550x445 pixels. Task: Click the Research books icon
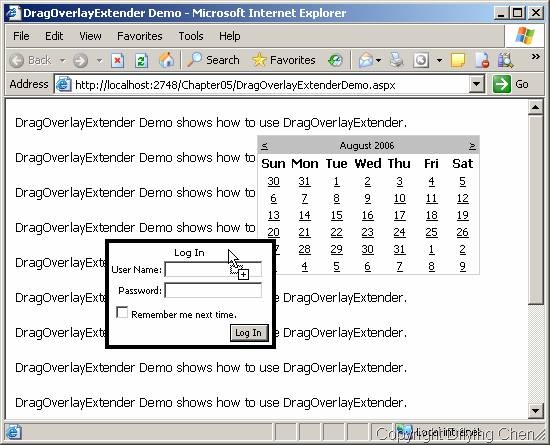pyautogui.click(x=505, y=60)
